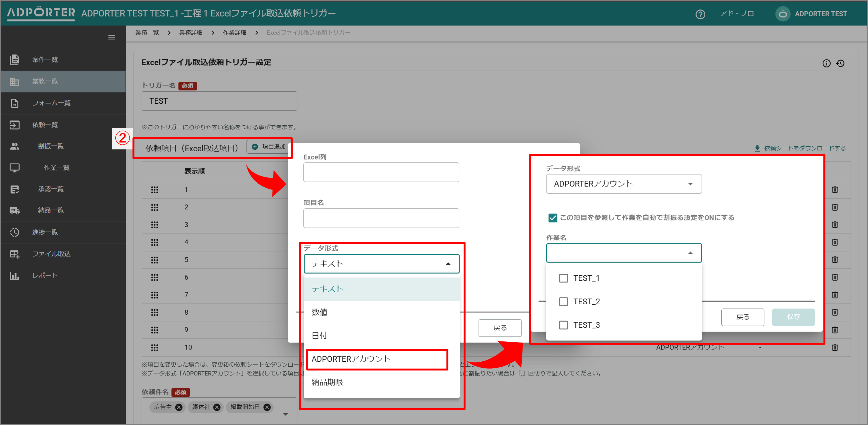
Task: Remove the 掲載開始日 chip
Action: pyautogui.click(x=267, y=408)
